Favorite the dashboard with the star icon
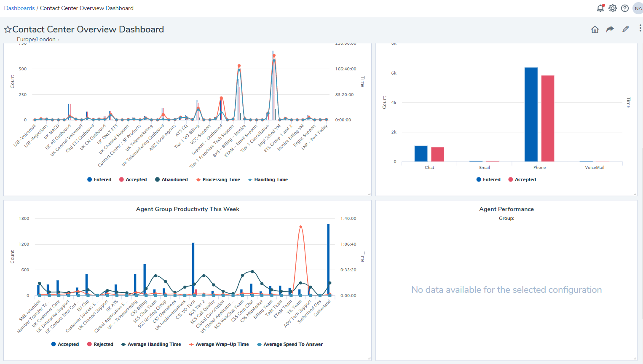 pyautogui.click(x=8, y=29)
